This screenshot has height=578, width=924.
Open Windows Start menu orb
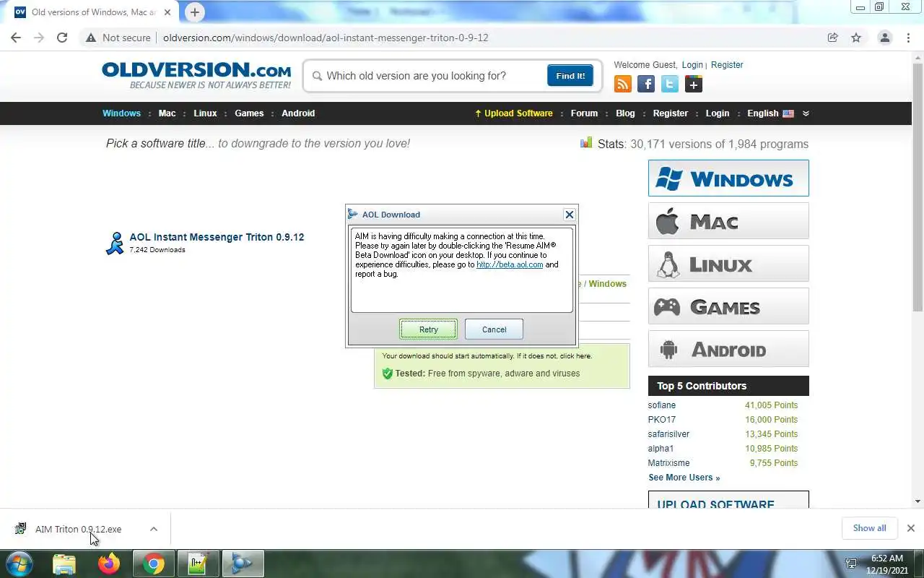[19, 564]
